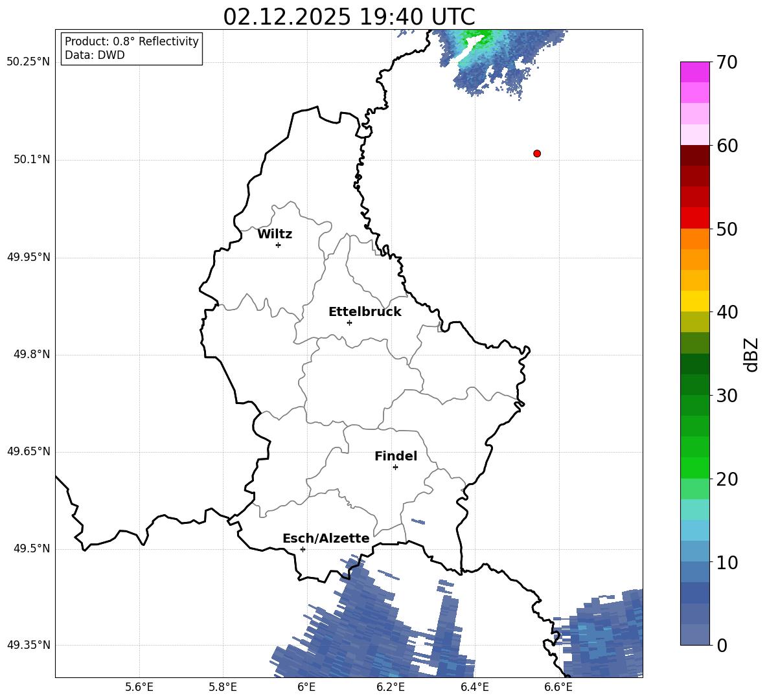This screenshot has width=767, height=700.
Task: Click the 30 colorbar tick label
Action: [727, 396]
